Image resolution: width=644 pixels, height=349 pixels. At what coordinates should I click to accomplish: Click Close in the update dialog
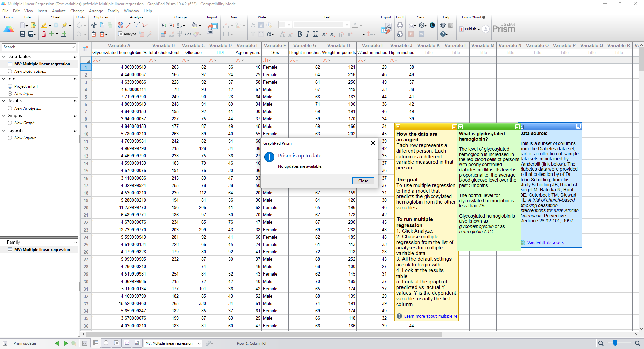[363, 181]
